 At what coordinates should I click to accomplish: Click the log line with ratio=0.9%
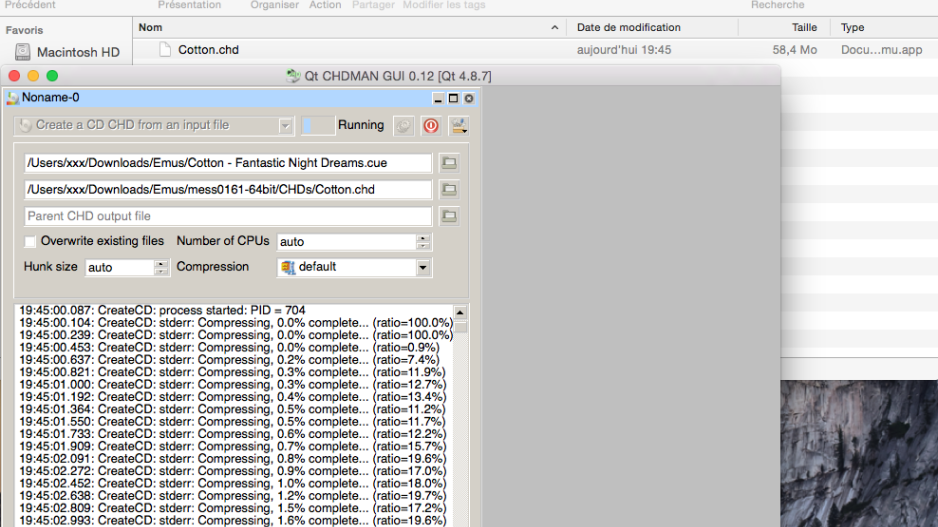tap(229, 348)
